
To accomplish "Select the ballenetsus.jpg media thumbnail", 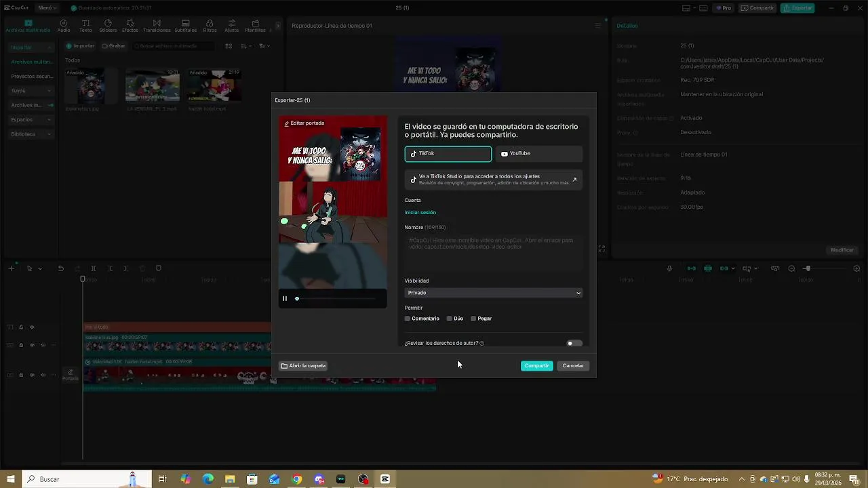I will tap(92, 85).
